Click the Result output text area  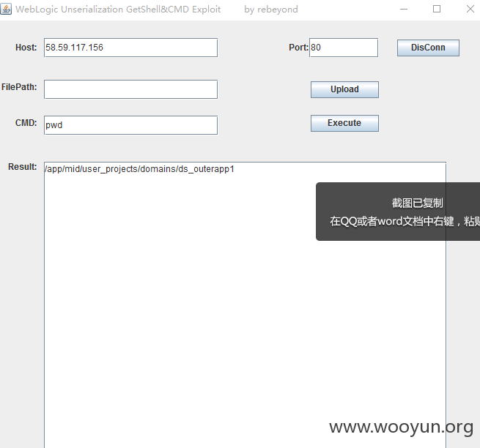(245, 305)
